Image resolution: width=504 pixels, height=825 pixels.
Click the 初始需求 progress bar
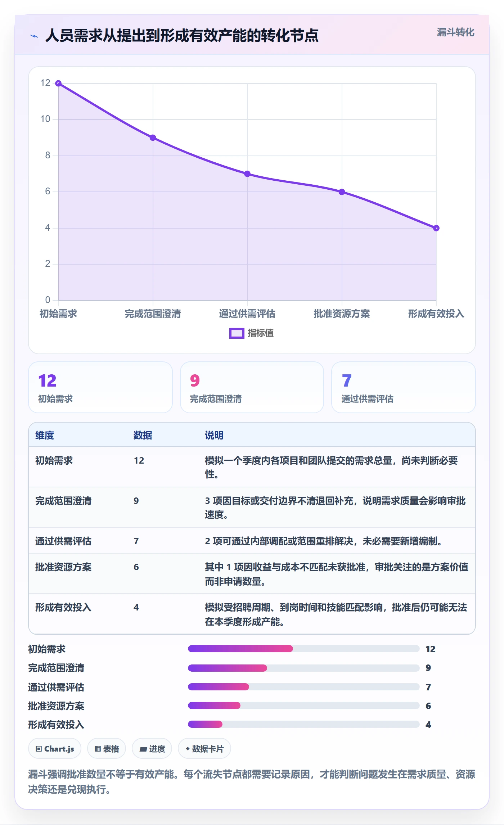tap(304, 649)
